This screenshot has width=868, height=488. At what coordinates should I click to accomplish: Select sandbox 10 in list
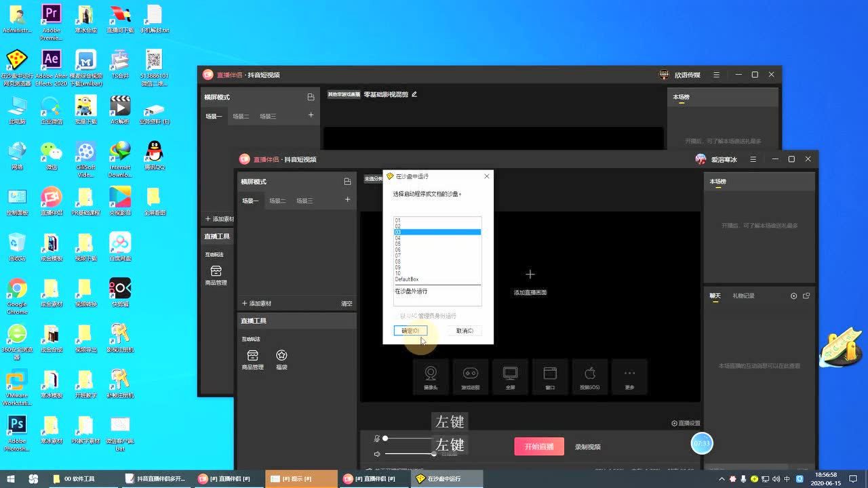point(437,273)
